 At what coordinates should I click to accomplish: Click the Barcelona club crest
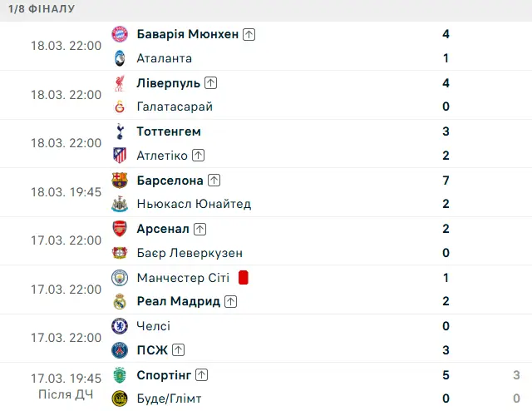[120, 180]
